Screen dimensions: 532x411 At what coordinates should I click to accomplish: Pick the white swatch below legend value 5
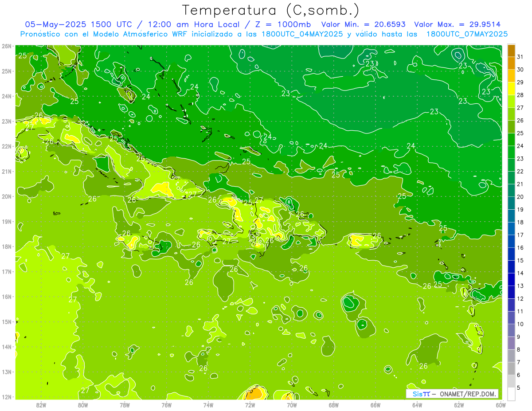coord(511,394)
